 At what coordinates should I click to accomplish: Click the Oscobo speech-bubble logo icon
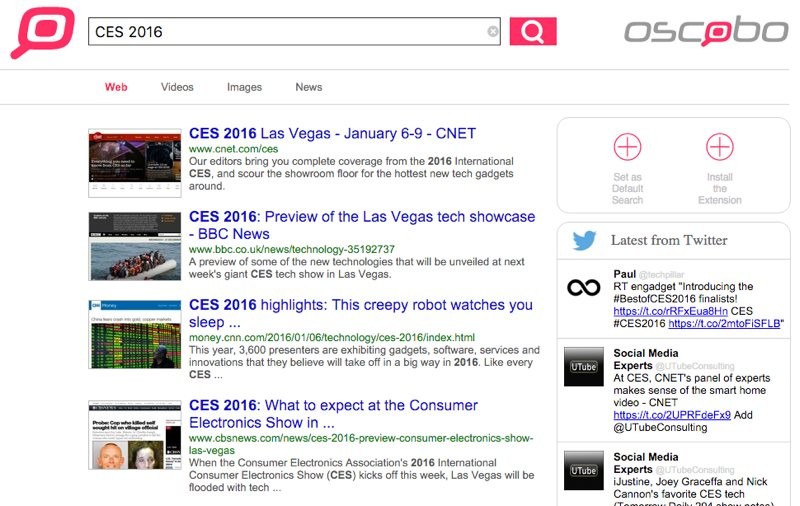pyautogui.click(x=42, y=32)
